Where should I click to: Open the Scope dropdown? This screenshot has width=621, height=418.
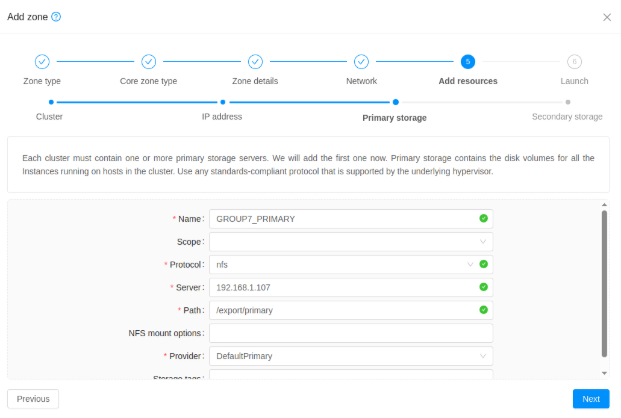pyautogui.click(x=351, y=242)
